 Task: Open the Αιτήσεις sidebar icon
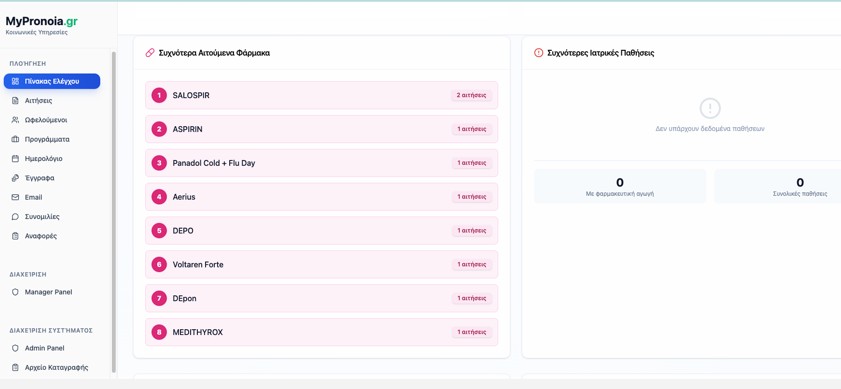15,101
